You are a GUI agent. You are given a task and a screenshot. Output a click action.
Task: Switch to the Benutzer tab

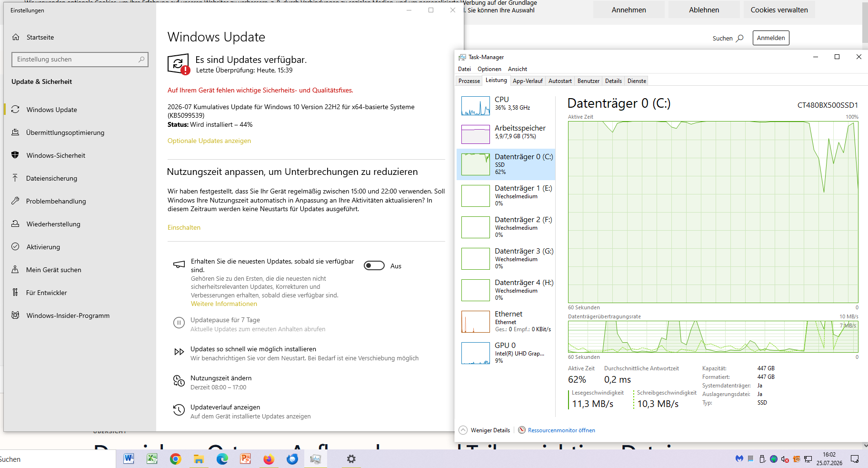589,81
